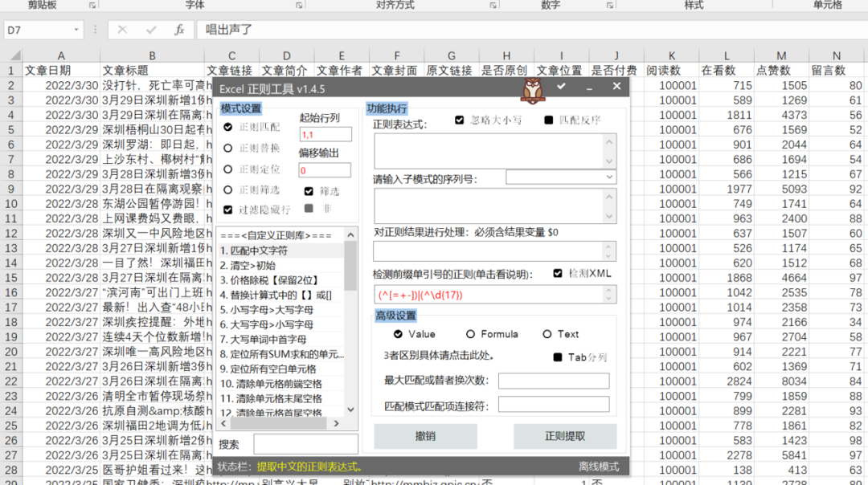The height and width of the screenshot is (485, 868).
Task: Click right arrow of regex library horizontal scrollbar
Action: (x=336, y=424)
